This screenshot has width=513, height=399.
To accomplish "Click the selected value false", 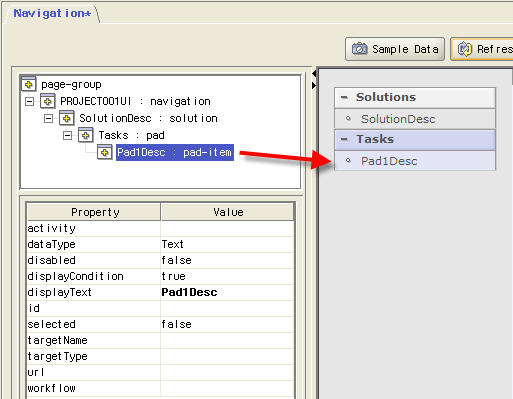I will coord(228,324).
